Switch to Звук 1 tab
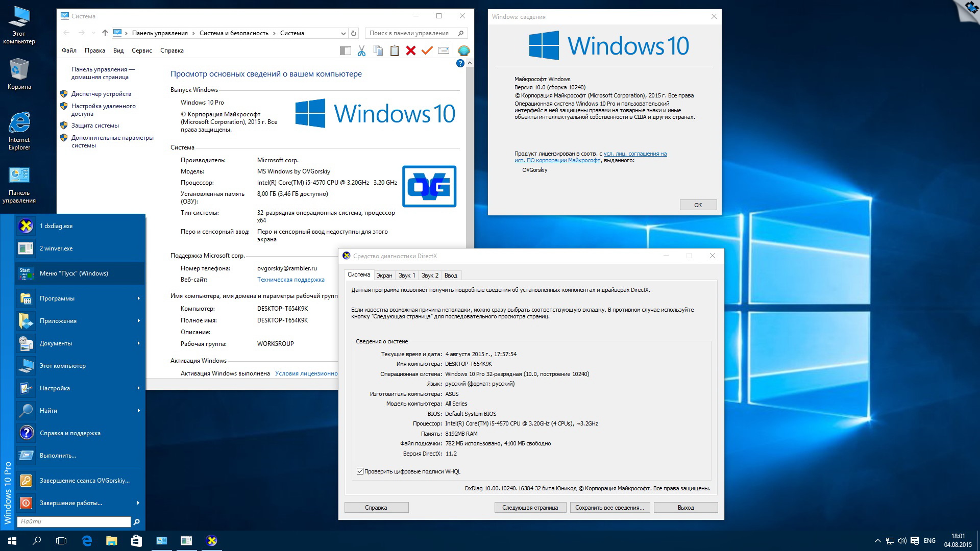The height and width of the screenshot is (551, 980). [407, 275]
